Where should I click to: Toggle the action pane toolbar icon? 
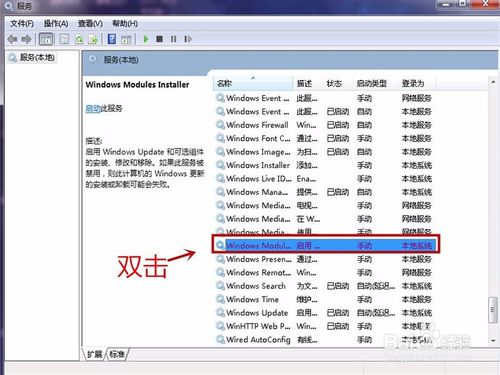click(x=126, y=39)
